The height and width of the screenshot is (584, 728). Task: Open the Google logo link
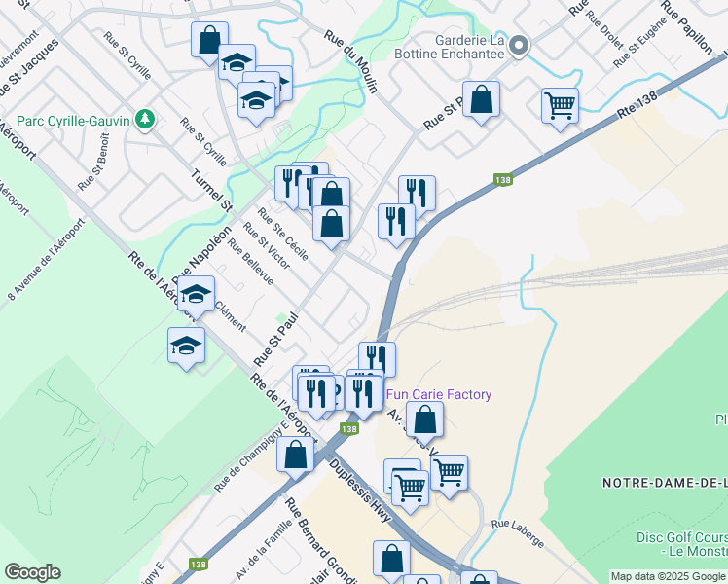coord(32,572)
